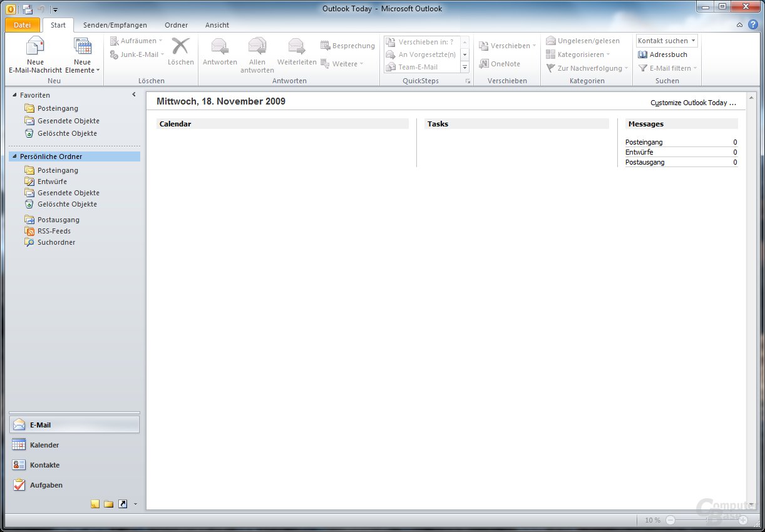Click Ungelesen/gelesen button
This screenshot has height=532, width=765.
tap(583, 41)
